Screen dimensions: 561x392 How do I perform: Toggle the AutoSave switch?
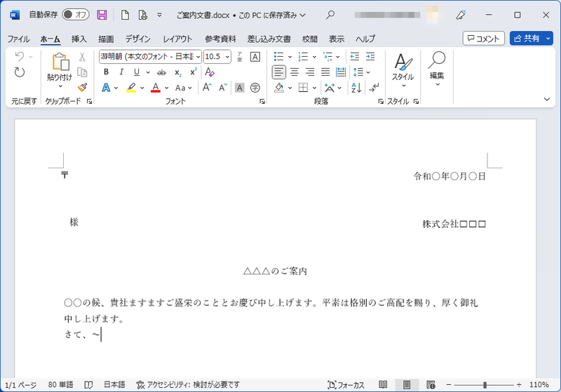[x=76, y=15]
